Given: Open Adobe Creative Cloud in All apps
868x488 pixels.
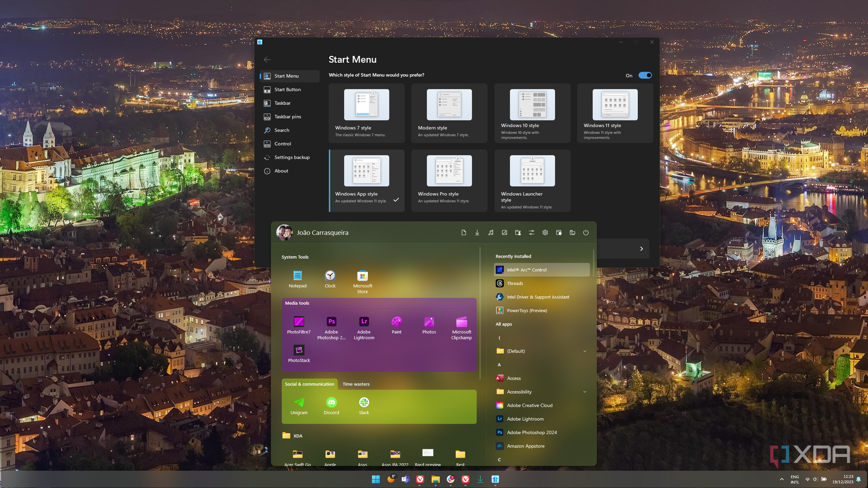Looking at the screenshot, I should [x=542, y=406].
